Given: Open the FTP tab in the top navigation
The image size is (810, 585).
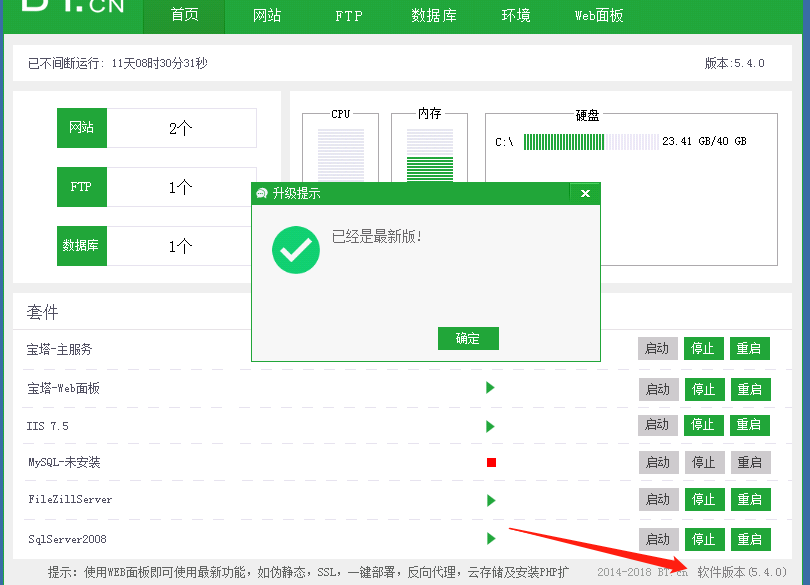Looking at the screenshot, I should [349, 16].
